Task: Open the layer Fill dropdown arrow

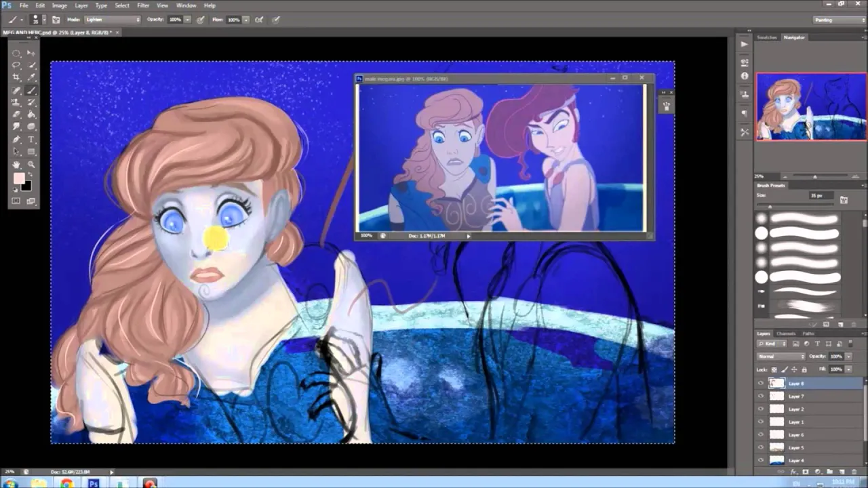Action: pos(849,369)
